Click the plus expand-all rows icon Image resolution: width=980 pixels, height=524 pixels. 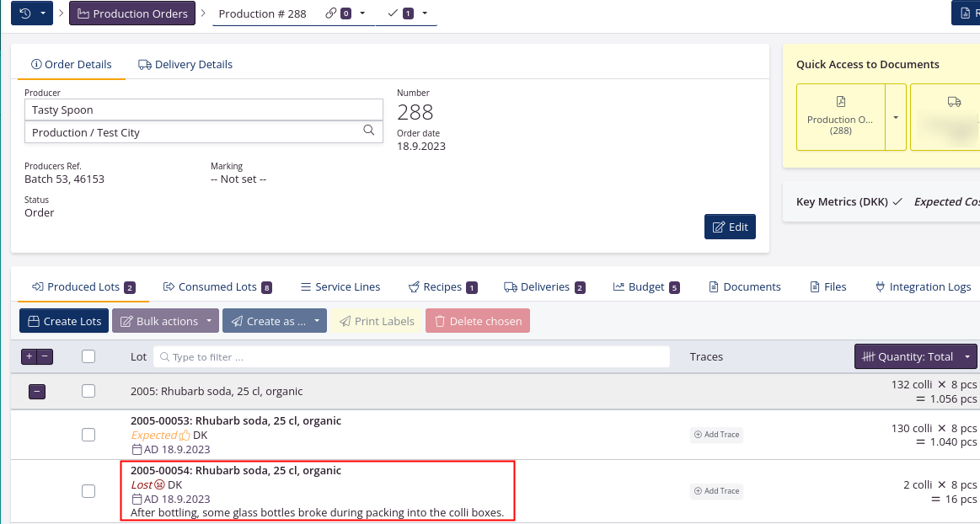(x=29, y=356)
